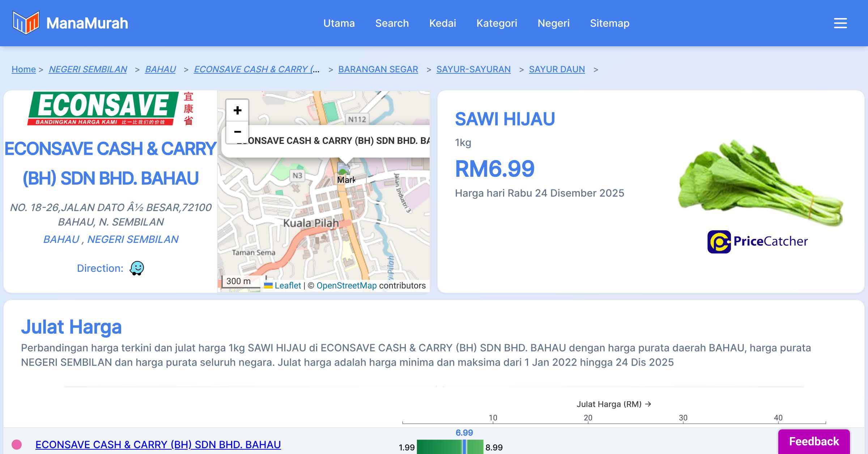Open Econsave Bahau link in price range list

pos(158,445)
